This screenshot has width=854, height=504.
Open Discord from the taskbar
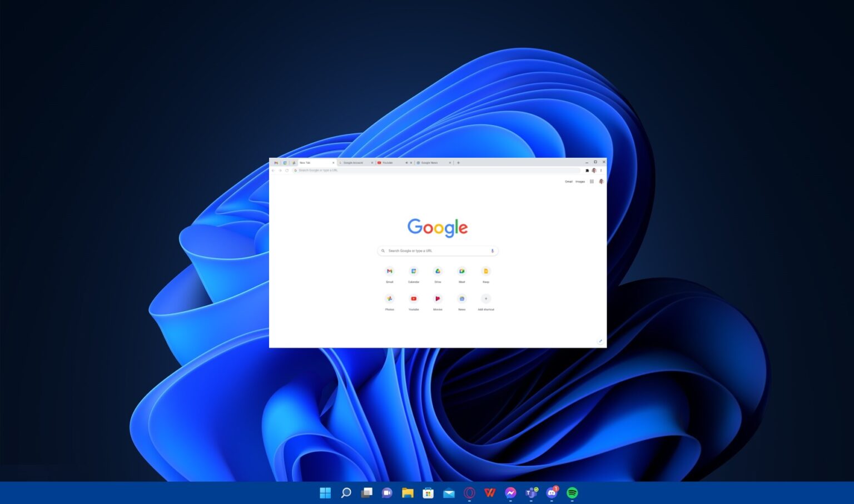(552, 493)
